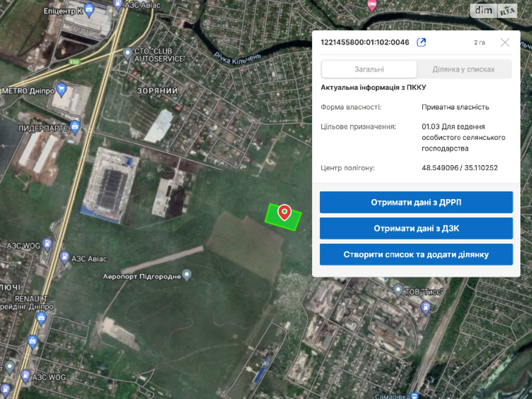Select the pink hotel pin at top

[x=372, y=5]
